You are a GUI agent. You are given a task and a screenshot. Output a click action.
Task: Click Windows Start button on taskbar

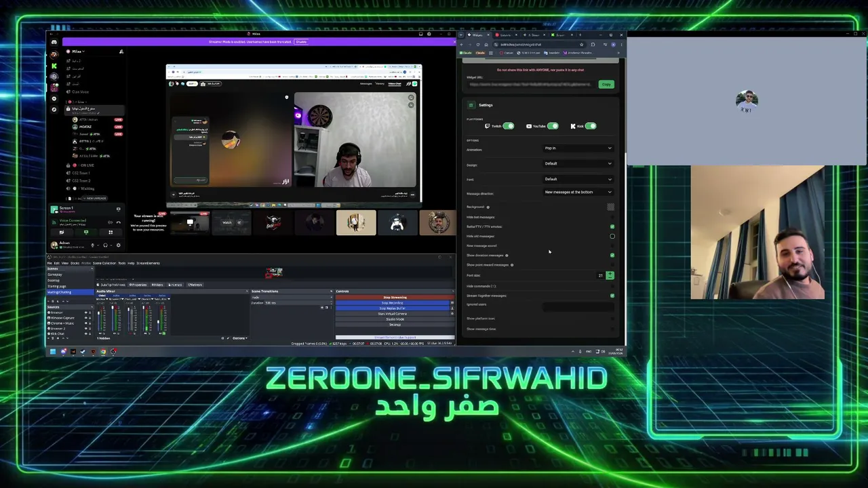tap(53, 351)
